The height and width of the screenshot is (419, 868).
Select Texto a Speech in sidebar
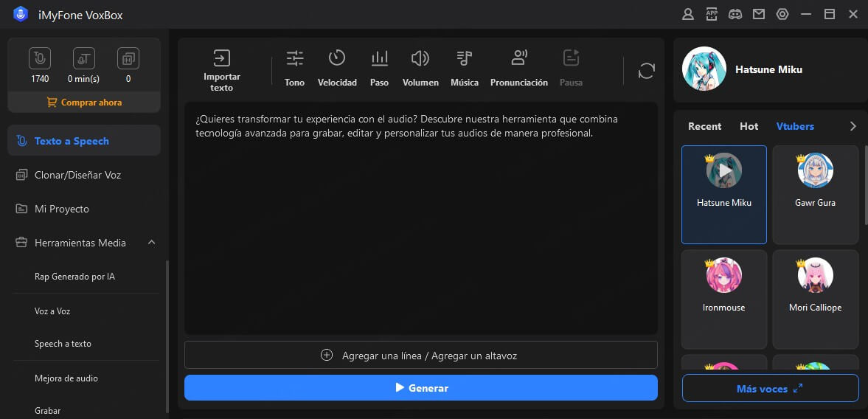84,141
